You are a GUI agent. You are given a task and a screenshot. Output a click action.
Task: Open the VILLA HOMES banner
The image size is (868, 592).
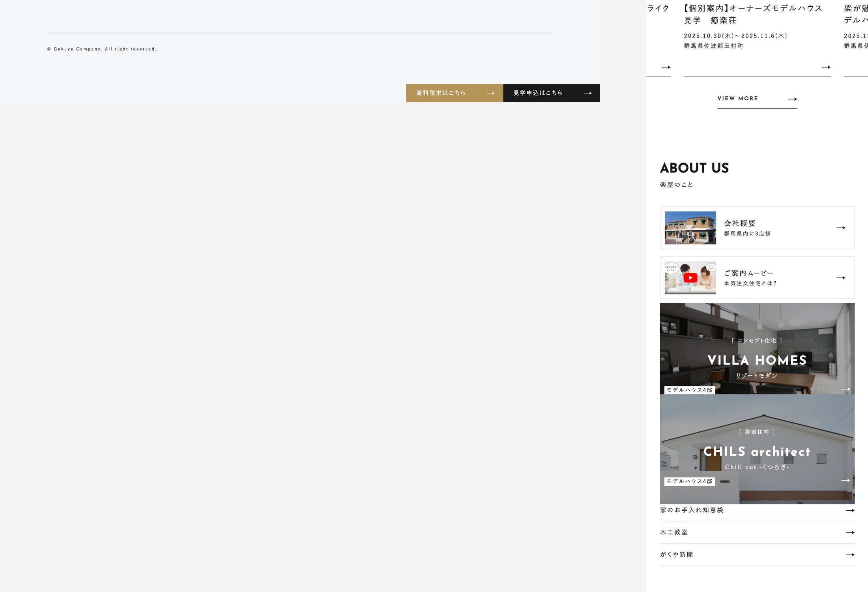[x=757, y=360]
